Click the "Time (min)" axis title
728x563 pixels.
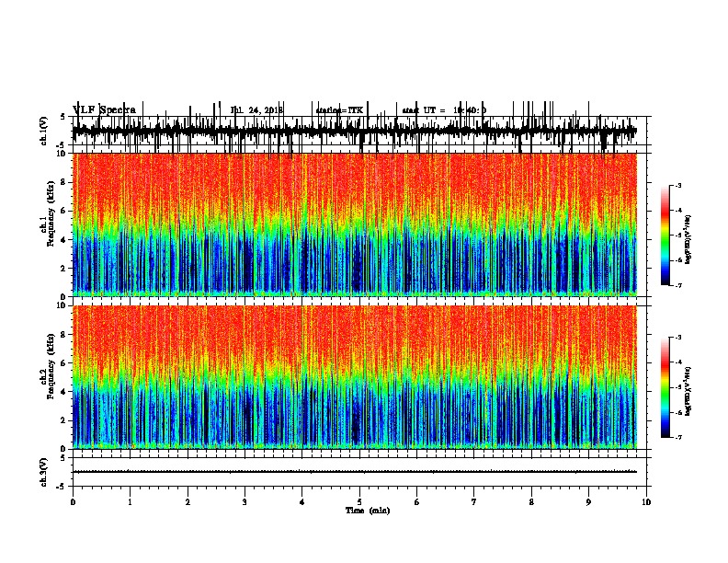pos(368,511)
